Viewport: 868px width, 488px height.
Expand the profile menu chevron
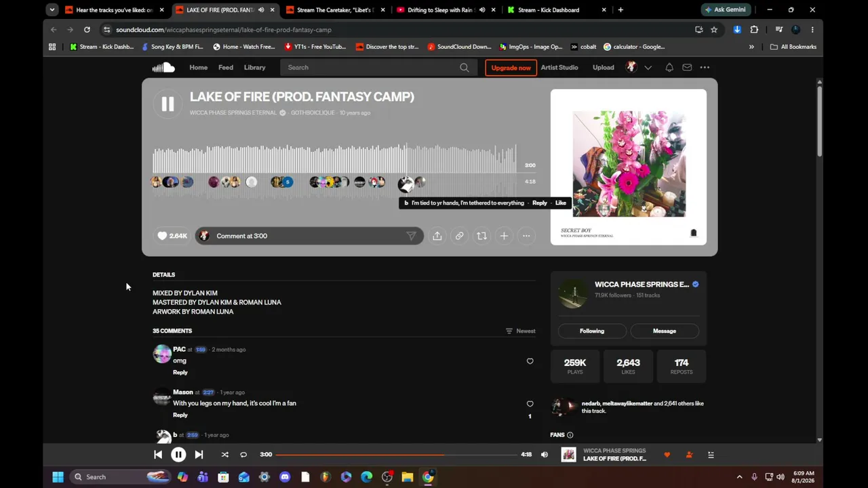(x=648, y=67)
